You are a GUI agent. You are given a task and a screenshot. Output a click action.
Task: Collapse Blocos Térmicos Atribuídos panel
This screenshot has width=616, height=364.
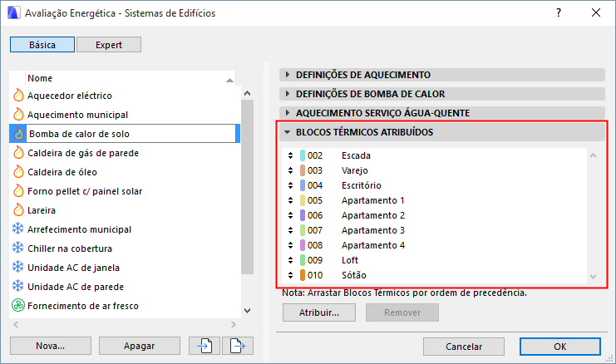pyautogui.click(x=288, y=132)
